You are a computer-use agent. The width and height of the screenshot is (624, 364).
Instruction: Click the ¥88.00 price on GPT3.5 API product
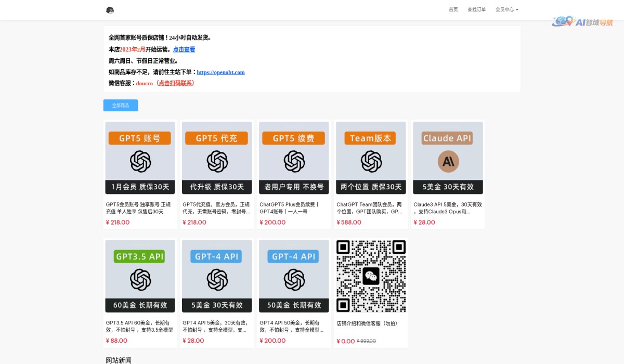117,341
